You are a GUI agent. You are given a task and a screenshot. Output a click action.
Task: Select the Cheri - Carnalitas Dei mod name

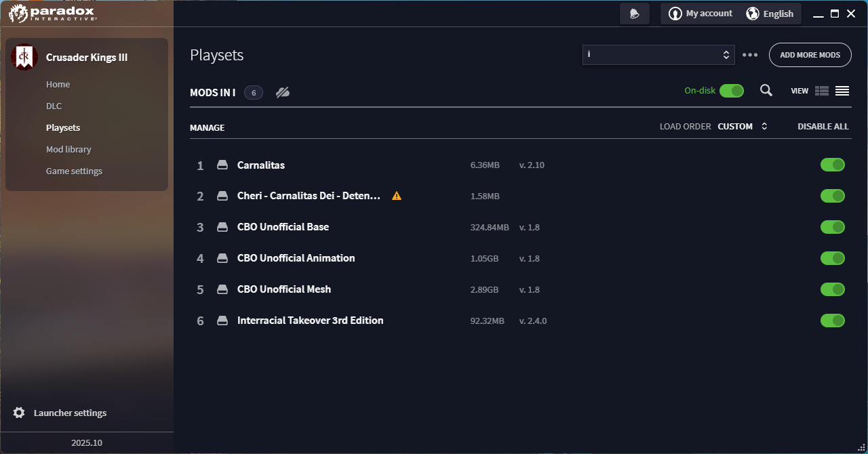pyautogui.click(x=309, y=196)
